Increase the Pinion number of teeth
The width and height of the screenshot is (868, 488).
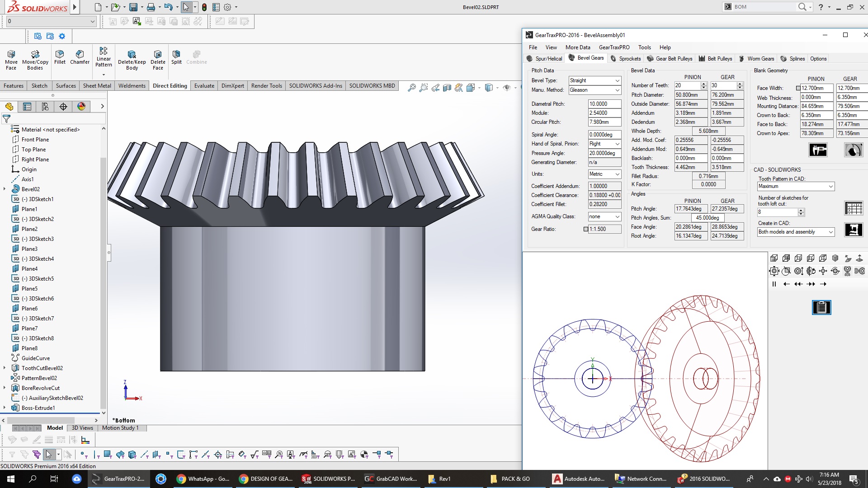coord(703,84)
